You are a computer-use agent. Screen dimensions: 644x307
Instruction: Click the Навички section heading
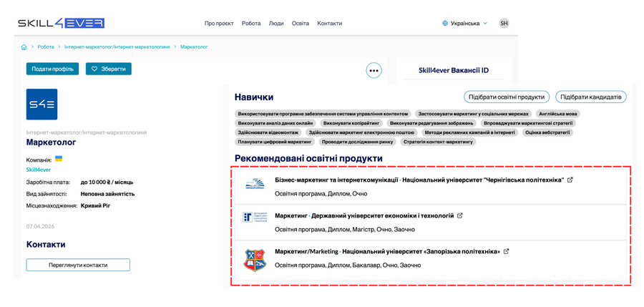click(x=254, y=97)
